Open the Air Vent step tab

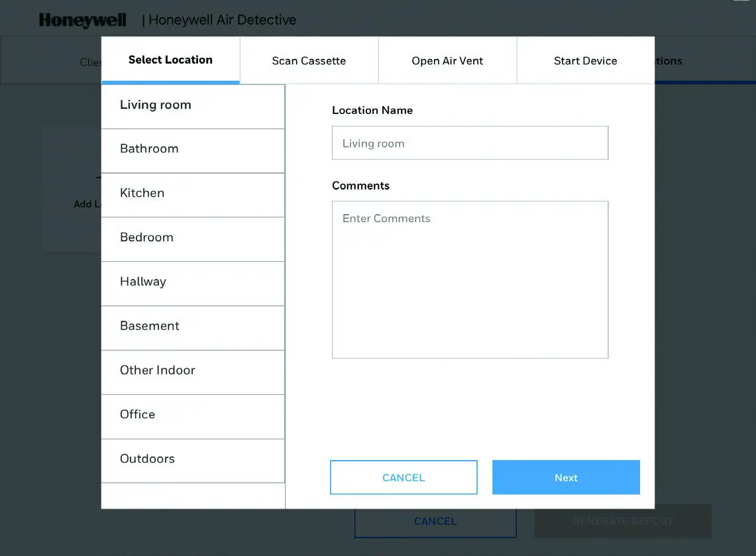click(447, 60)
